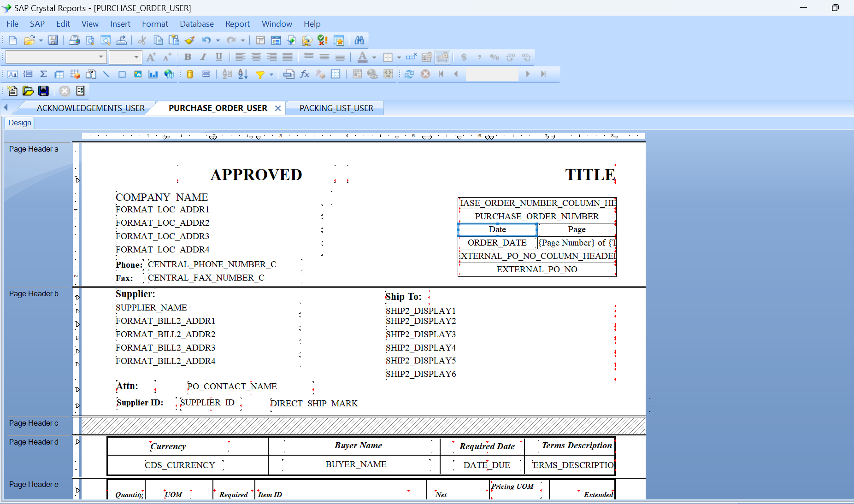Select the ORDER_DATE field object
Image resolution: width=854 pixels, height=504 pixels.
[x=497, y=243]
